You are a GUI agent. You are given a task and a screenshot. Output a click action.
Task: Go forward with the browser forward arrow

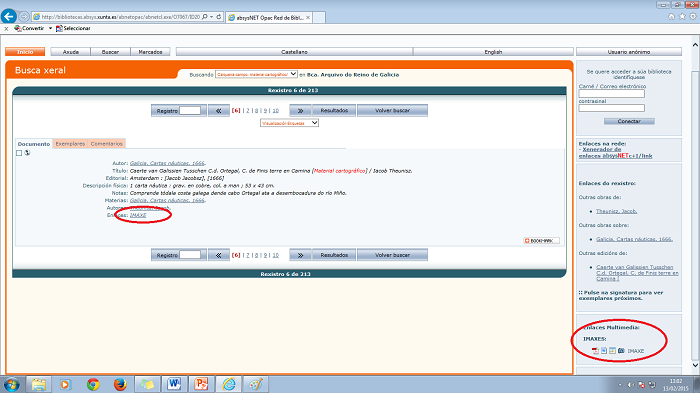tap(24, 17)
